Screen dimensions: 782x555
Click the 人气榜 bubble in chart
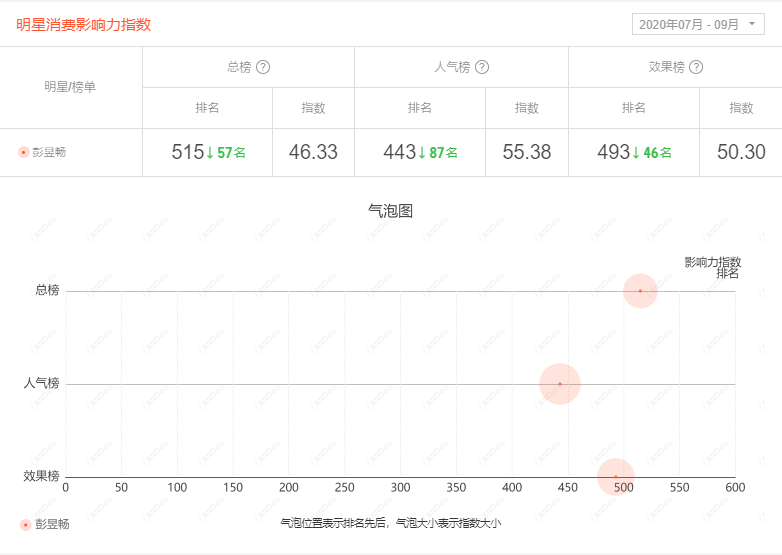click(x=560, y=384)
